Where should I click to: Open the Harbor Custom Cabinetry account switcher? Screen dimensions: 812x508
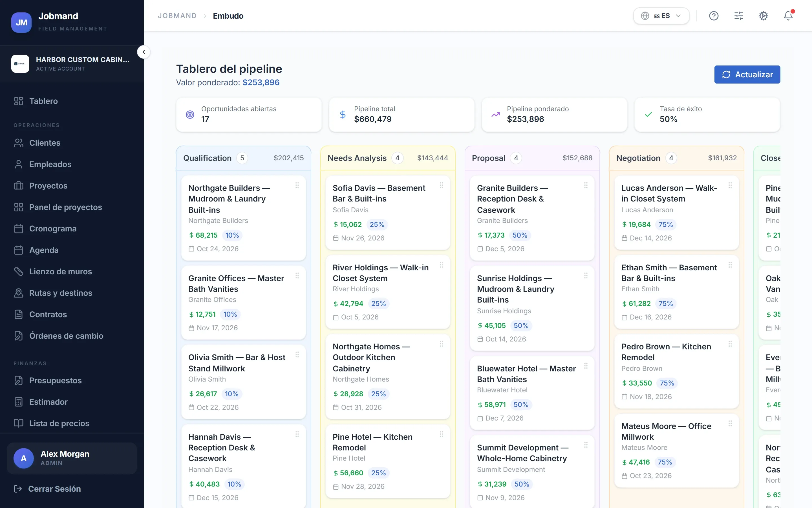click(72, 64)
